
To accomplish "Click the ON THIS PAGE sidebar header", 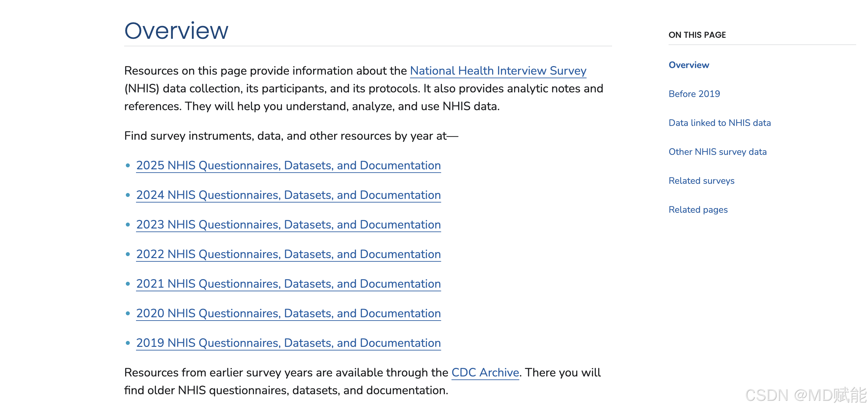I will (x=697, y=35).
